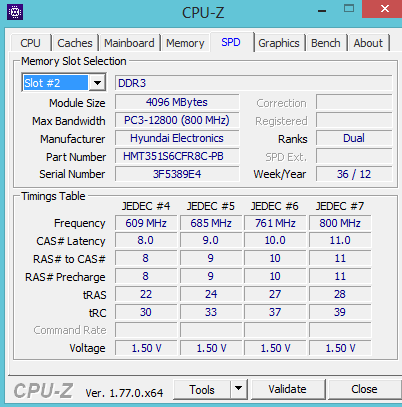Click the Close button at bottom
The height and width of the screenshot is (407, 402).
pyautogui.click(x=364, y=389)
